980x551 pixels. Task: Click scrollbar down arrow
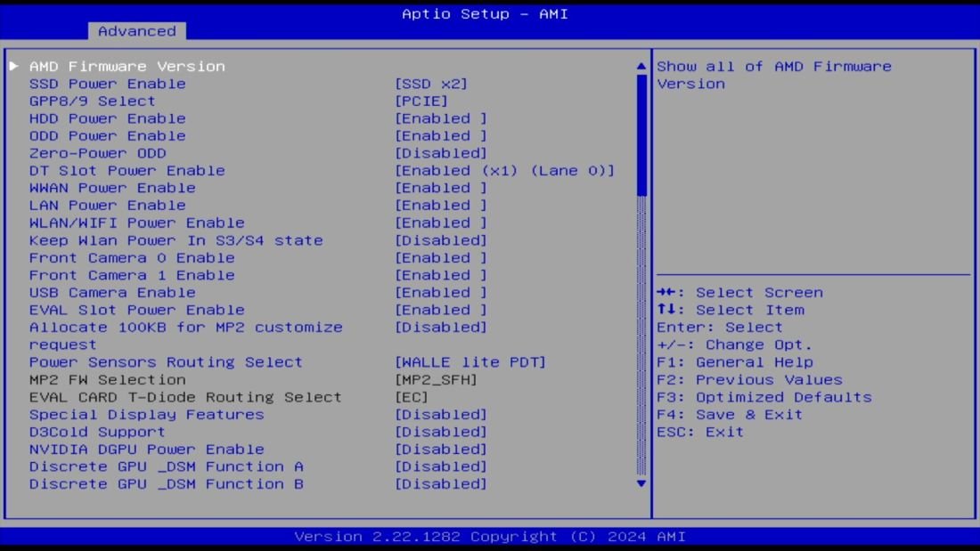click(x=641, y=483)
